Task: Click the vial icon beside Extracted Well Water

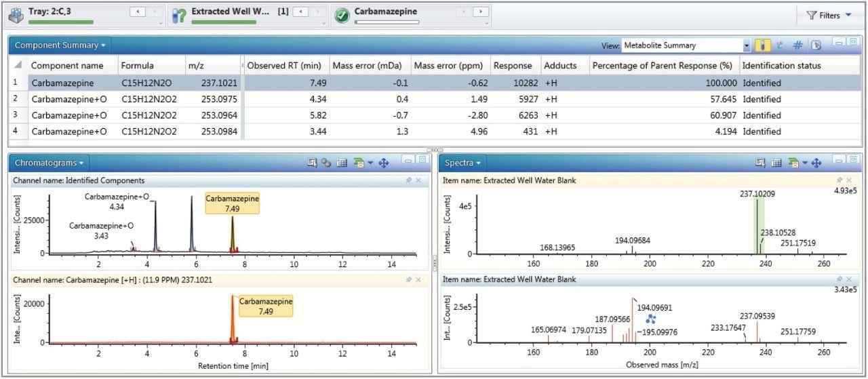Action: 179,16
